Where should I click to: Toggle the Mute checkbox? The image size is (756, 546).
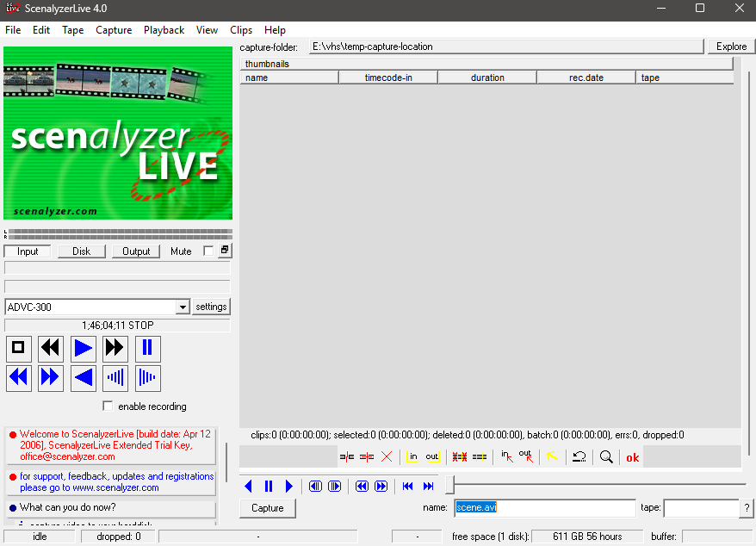click(208, 251)
